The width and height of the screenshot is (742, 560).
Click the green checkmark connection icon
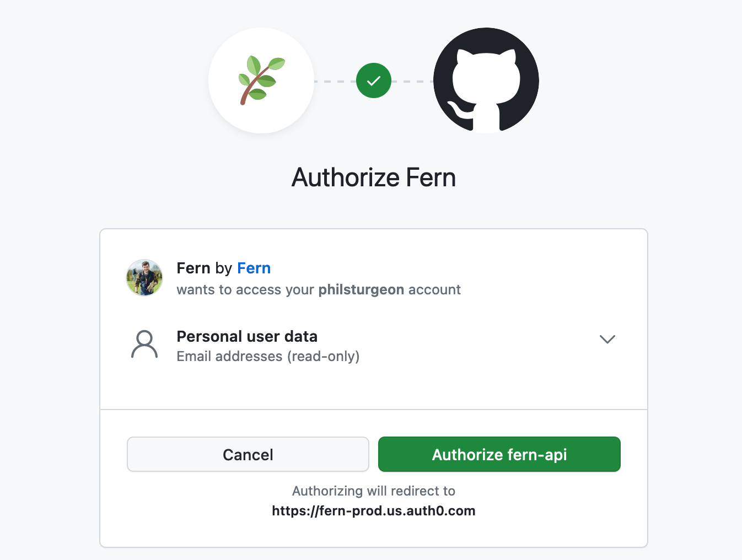click(374, 80)
